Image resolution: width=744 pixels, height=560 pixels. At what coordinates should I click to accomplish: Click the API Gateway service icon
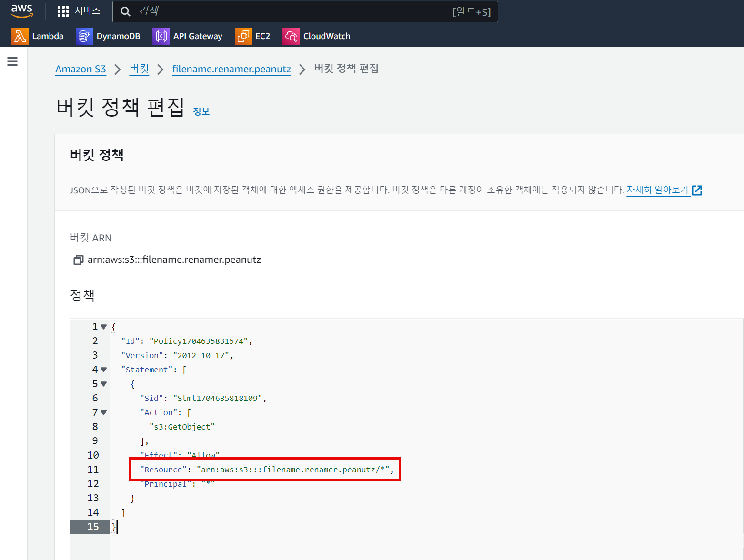161,36
